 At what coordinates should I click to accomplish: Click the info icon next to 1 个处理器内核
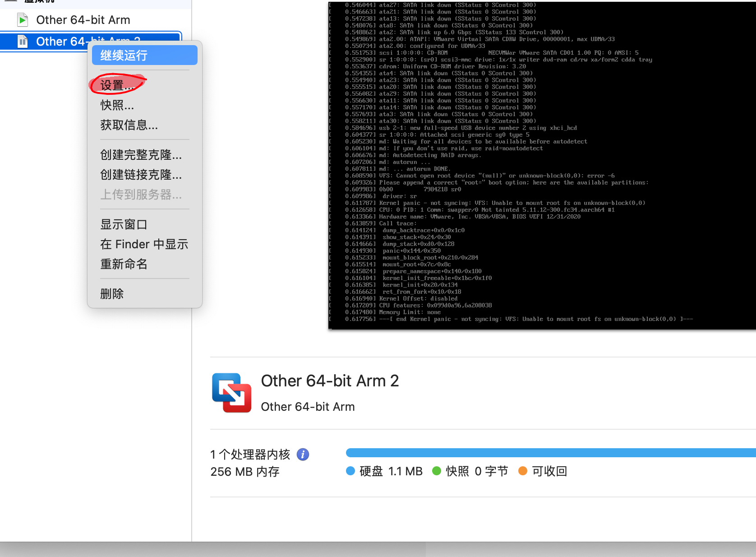tap(302, 454)
